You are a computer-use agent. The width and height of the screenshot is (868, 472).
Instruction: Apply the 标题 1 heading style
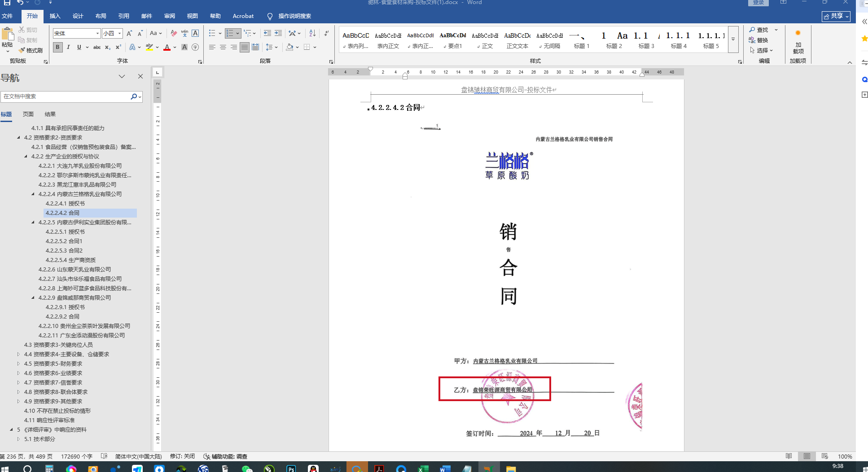[x=582, y=40]
